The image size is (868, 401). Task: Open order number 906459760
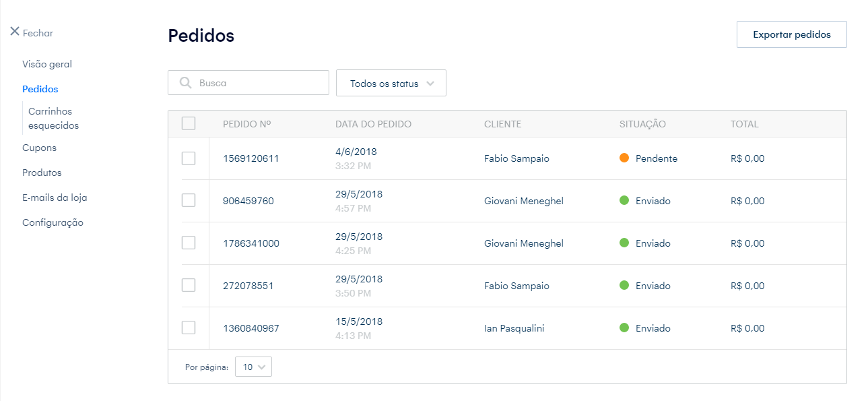[248, 201]
